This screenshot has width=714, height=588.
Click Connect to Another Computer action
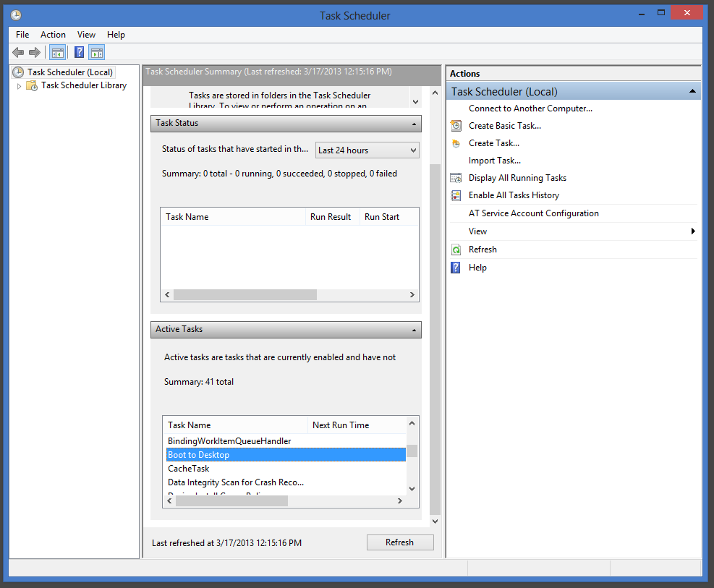[x=530, y=108]
